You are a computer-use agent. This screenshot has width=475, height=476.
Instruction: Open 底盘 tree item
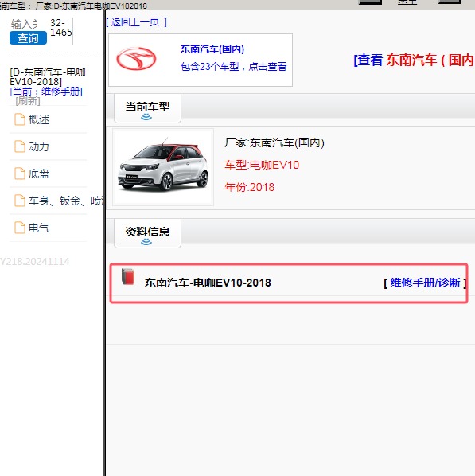[39, 174]
